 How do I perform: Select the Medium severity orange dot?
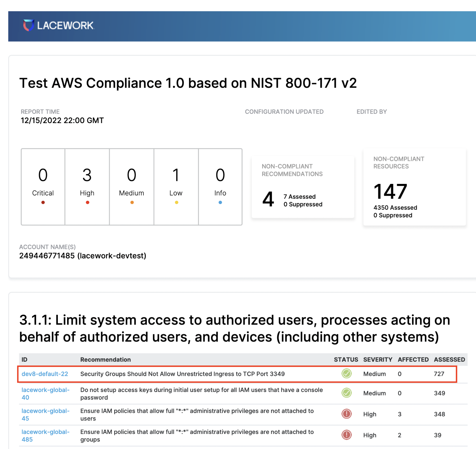[x=132, y=202]
